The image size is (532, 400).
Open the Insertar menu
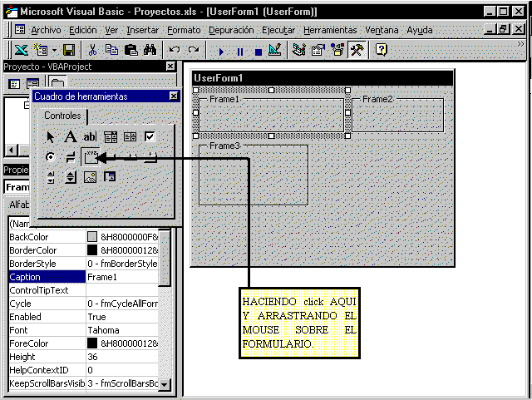[142, 30]
